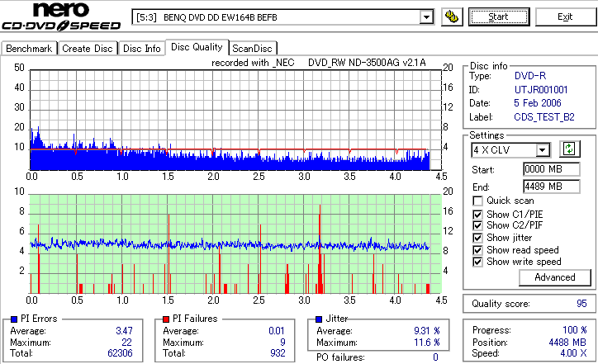Image resolution: width=598 pixels, height=364 pixels.
Task: Click the End position field 4489 MB
Action: 552,187
